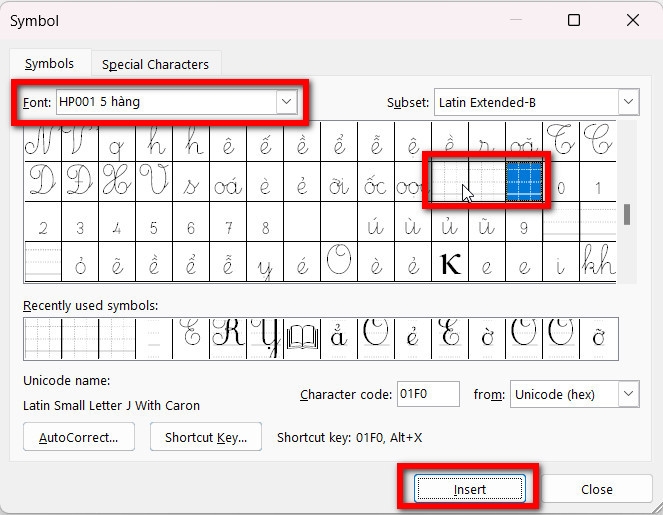
Task: Select the lowercase cursive y symbol
Action: point(265,262)
